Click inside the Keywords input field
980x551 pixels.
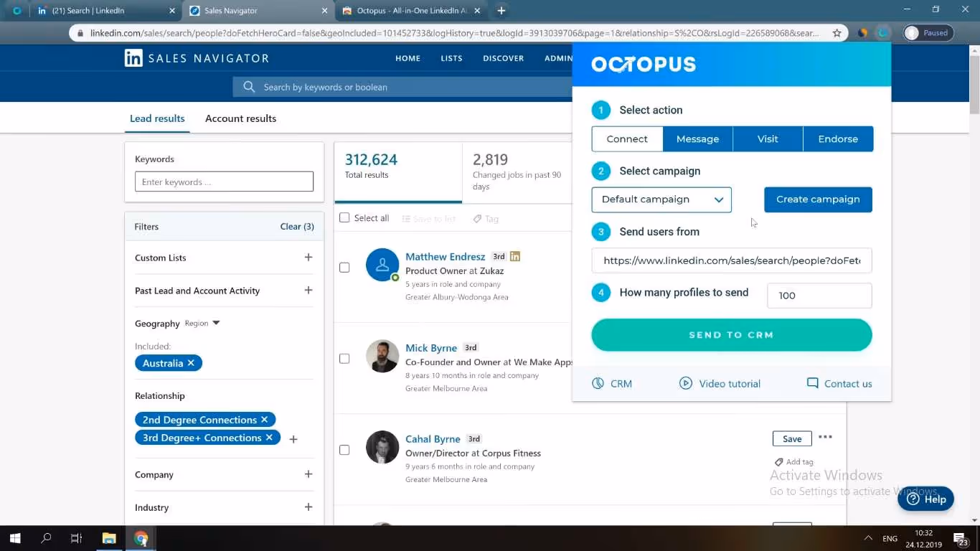(224, 182)
